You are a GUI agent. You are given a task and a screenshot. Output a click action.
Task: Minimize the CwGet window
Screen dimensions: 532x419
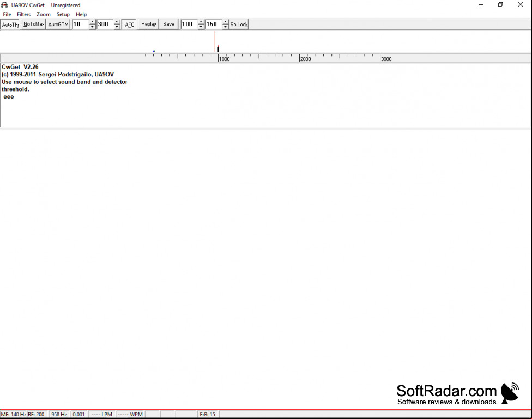(481, 5)
